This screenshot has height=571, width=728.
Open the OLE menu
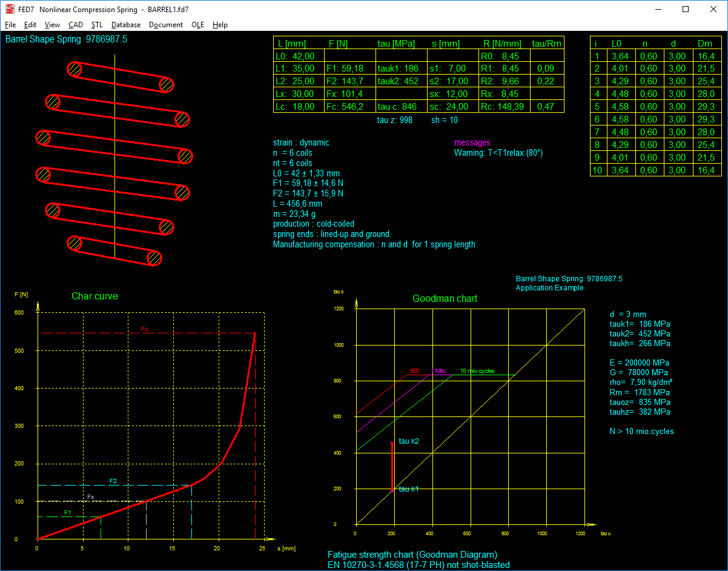(197, 25)
